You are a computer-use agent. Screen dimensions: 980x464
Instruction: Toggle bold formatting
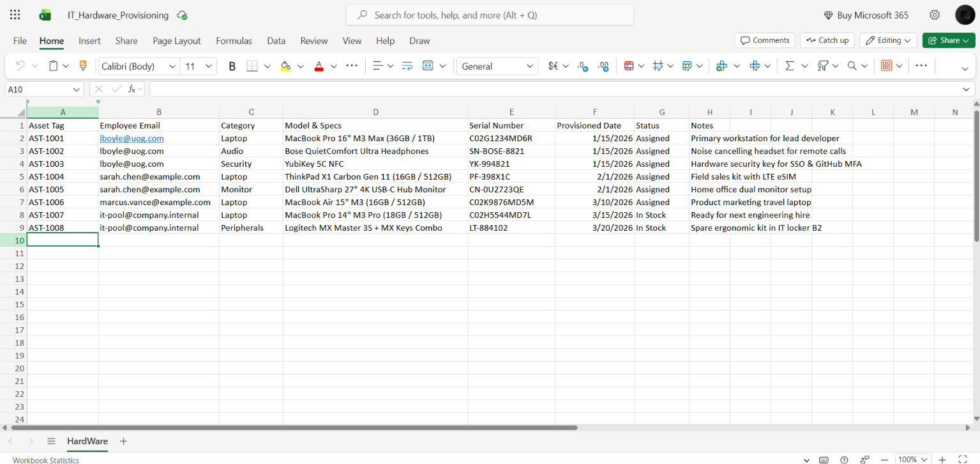click(x=232, y=66)
